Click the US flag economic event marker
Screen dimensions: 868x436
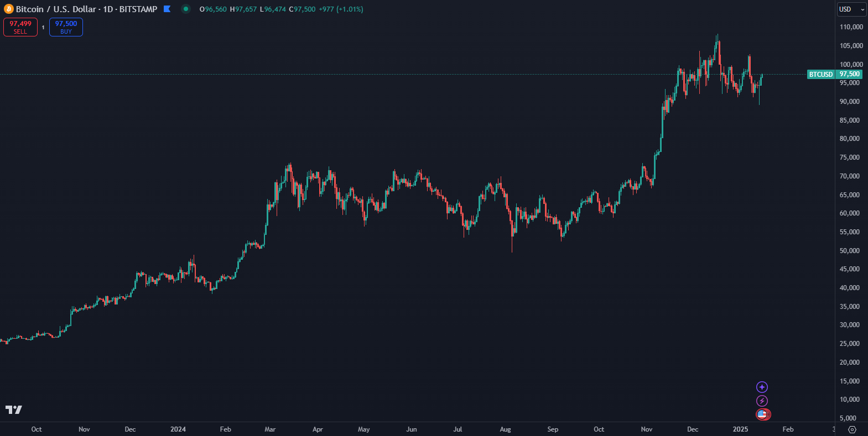pyautogui.click(x=762, y=414)
